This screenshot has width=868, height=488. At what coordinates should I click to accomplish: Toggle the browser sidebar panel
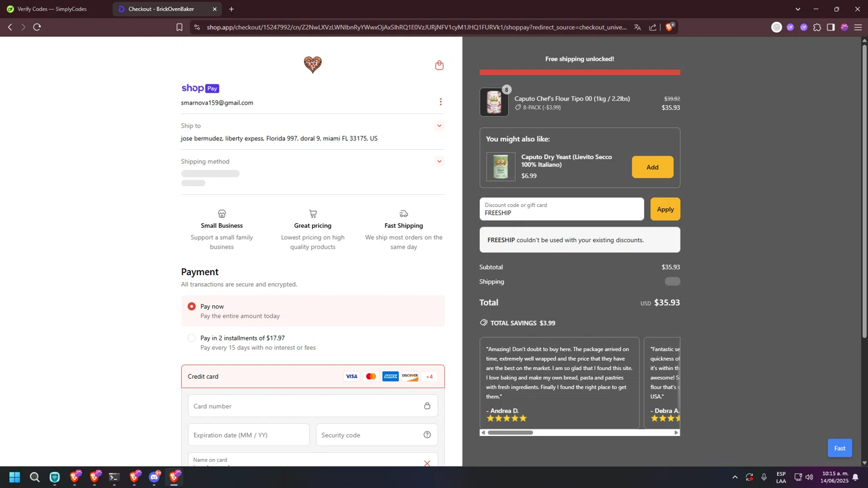[831, 27]
